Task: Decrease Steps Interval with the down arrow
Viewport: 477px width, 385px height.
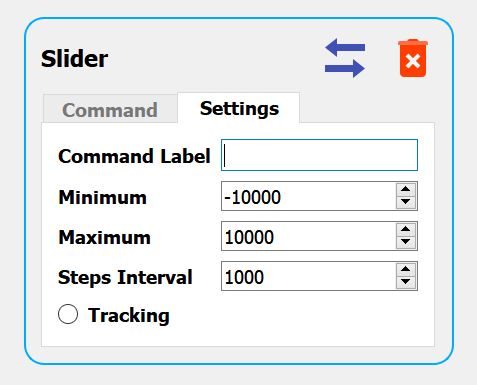Action: [x=406, y=282]
